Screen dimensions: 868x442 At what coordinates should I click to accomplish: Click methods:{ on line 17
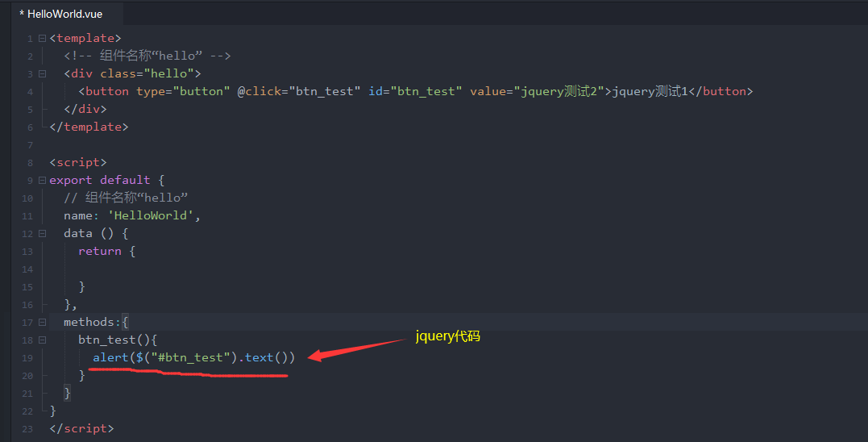96,322
